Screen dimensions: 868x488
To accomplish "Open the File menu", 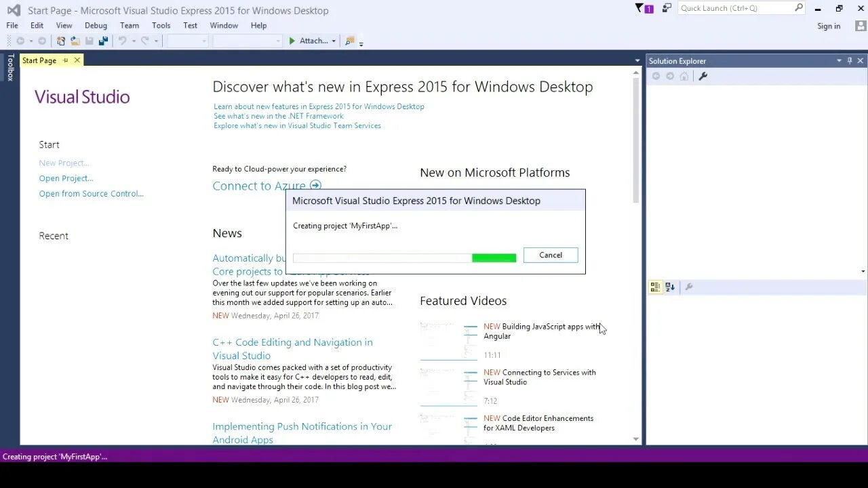I will click(x=12, y=26).
